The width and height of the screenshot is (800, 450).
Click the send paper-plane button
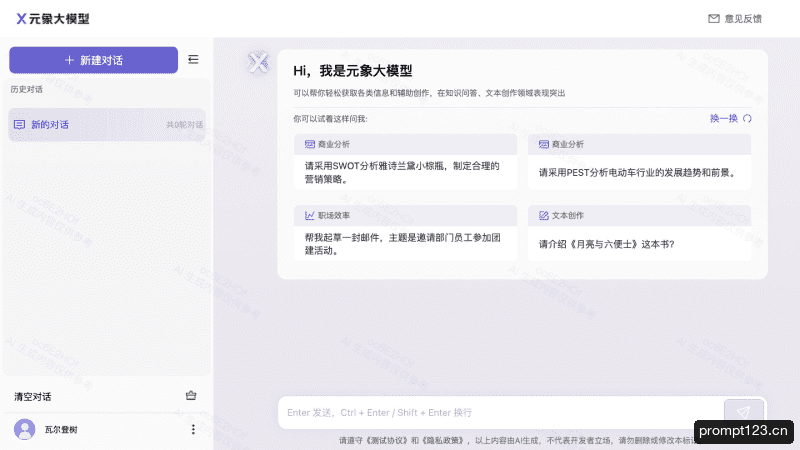744,411
